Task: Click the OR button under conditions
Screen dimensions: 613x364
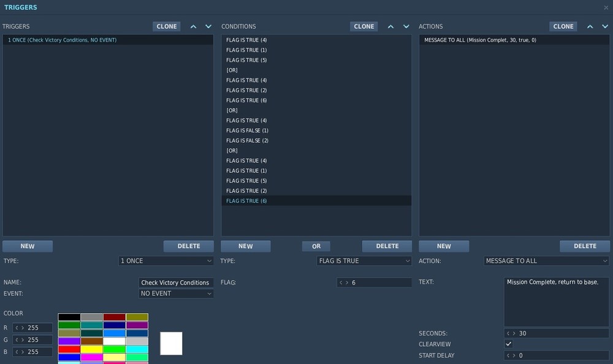Action: click(316, 246)
